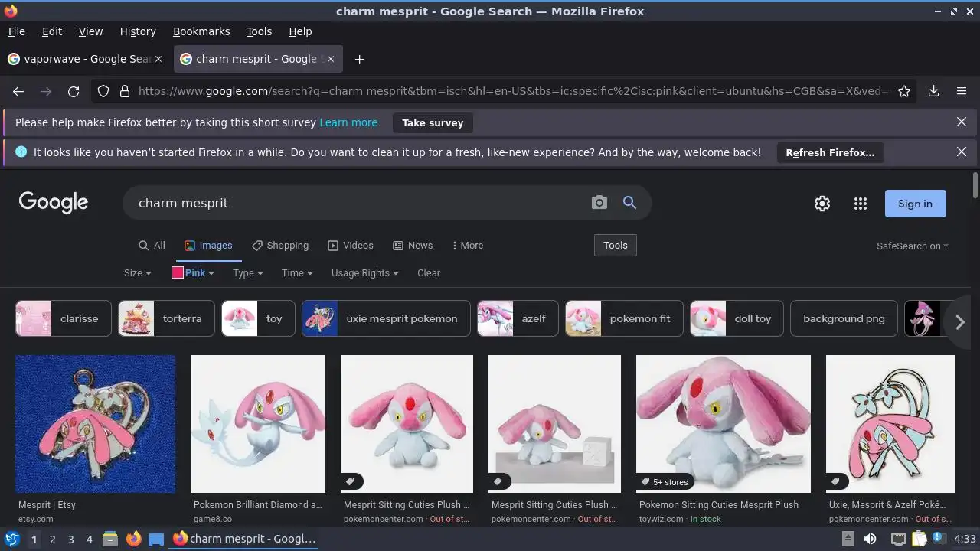Click the site security padlock icon
This screenshot has width=980, height=551.
coord(125,91)
